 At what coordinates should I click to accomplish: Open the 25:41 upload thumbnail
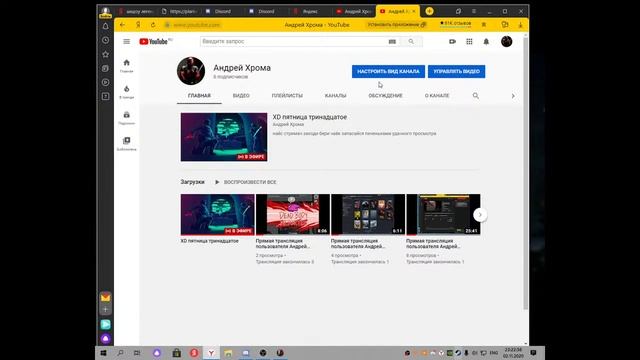[x=443, y=215]
